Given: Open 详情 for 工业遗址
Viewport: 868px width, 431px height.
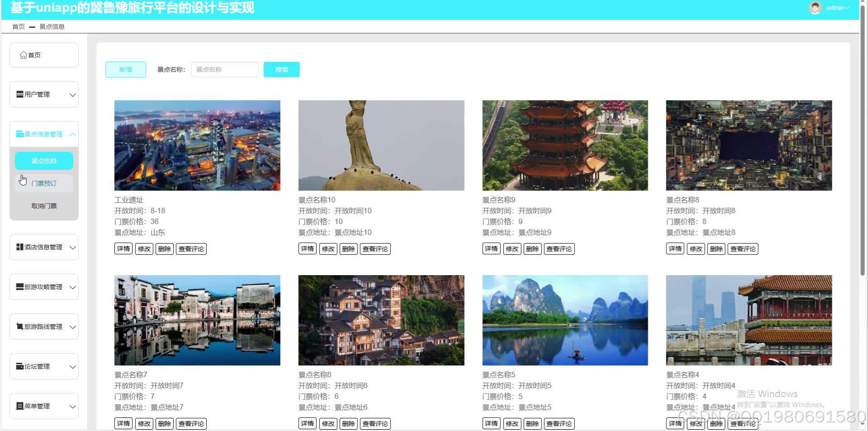Looking at the screenshot, I should (123, 248).
